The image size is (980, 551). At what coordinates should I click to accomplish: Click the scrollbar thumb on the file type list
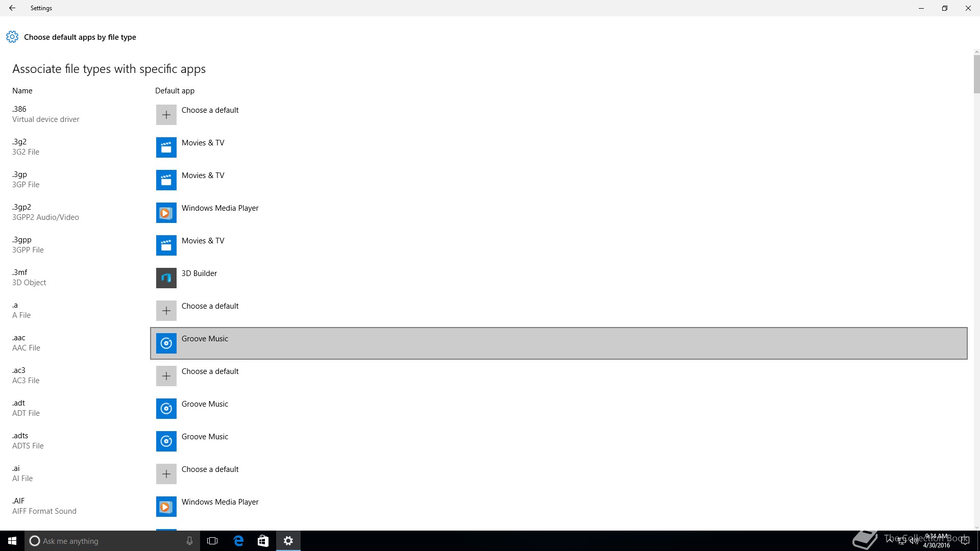[x=976, y=74]
